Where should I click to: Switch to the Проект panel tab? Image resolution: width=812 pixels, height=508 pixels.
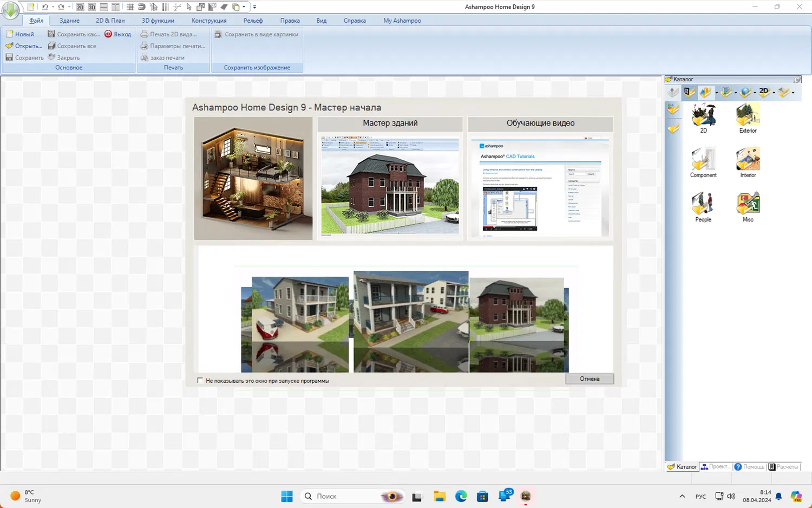coord(715,467)
